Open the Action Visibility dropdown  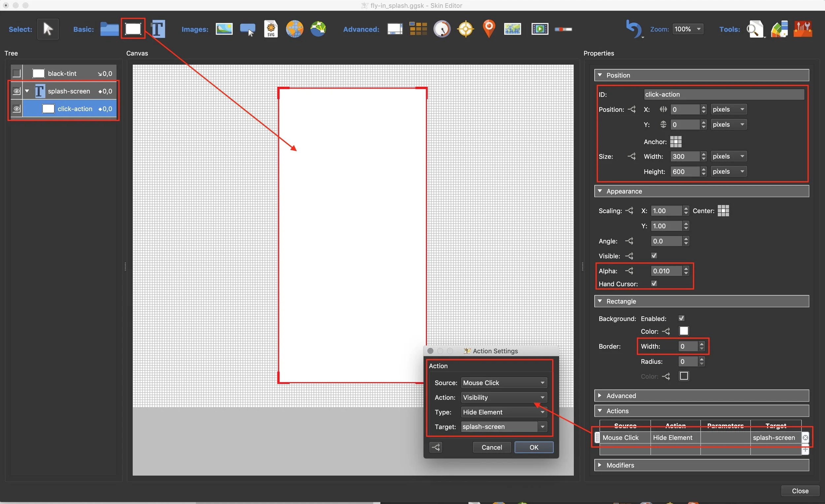[x=504, y=397]
